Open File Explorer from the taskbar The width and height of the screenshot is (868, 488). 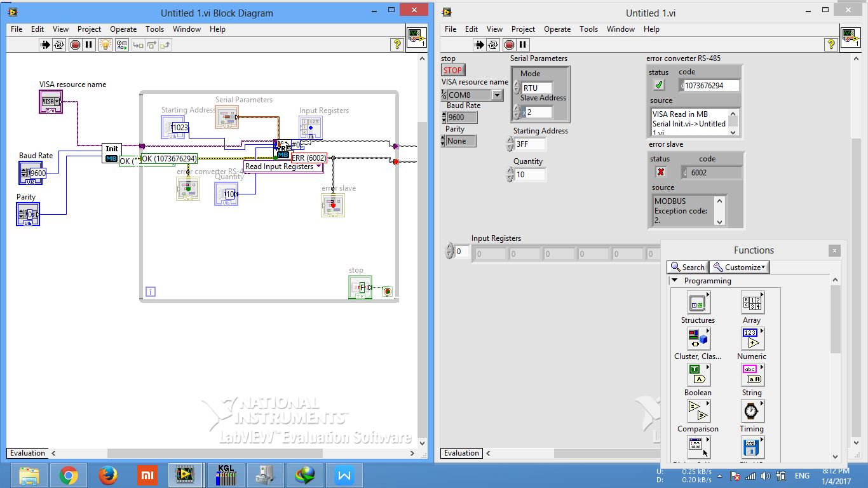click(x=29, y=475)
